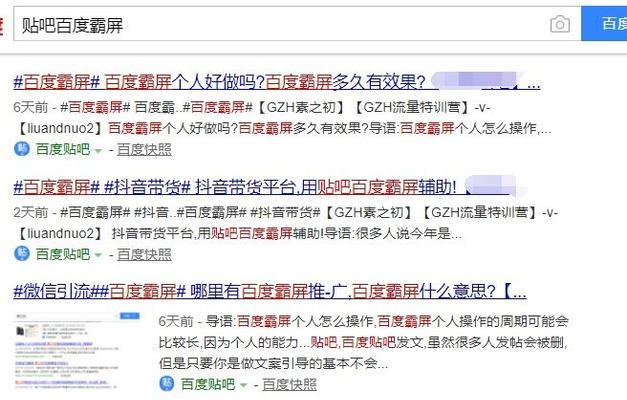Screen dimensions: 627x400
Task: Open 百度贴吧 source link of first result
Action: (x=63, y=149)
